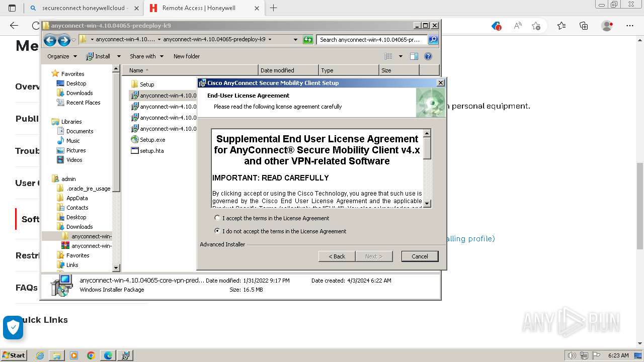The width and height of the screenshot is (644, 362).
Task: Click the navigation pane scroll up arrow
Action: tap(116, 69)
